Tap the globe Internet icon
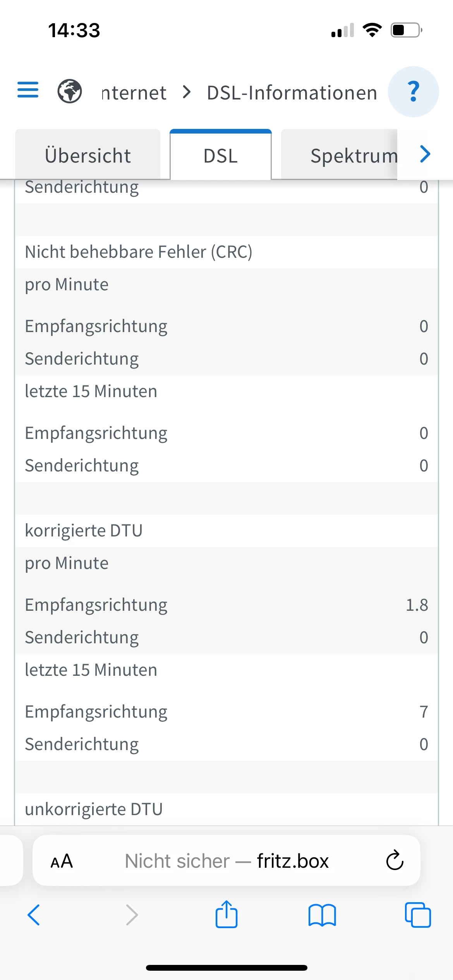 coord(70,91)
